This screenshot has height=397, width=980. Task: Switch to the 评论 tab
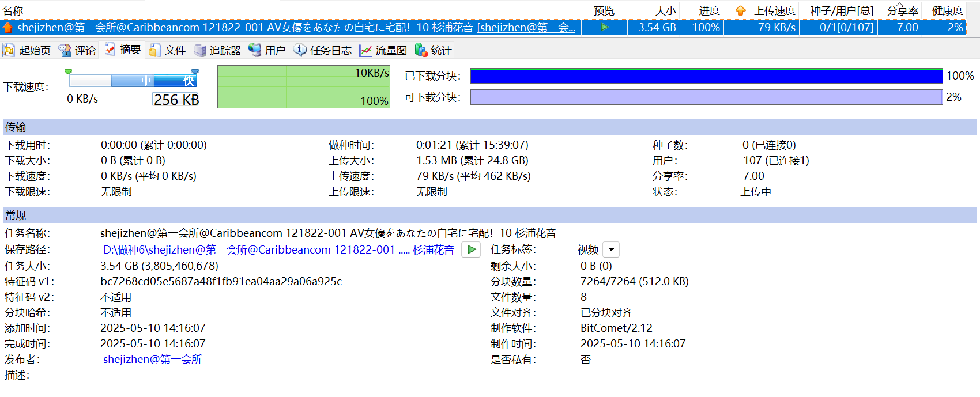[x=77, y=51]
